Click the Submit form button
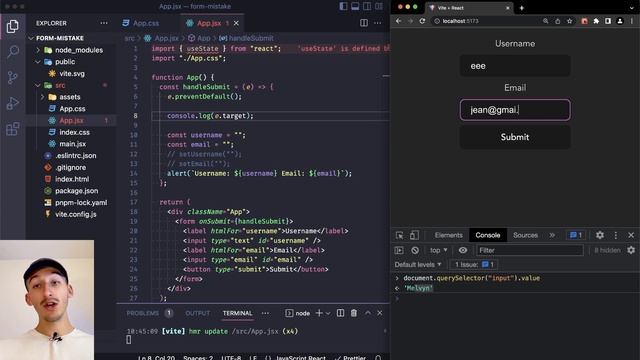Image resolution: width=640 pixels, height=360 pixels. click(x=515, y=137)
